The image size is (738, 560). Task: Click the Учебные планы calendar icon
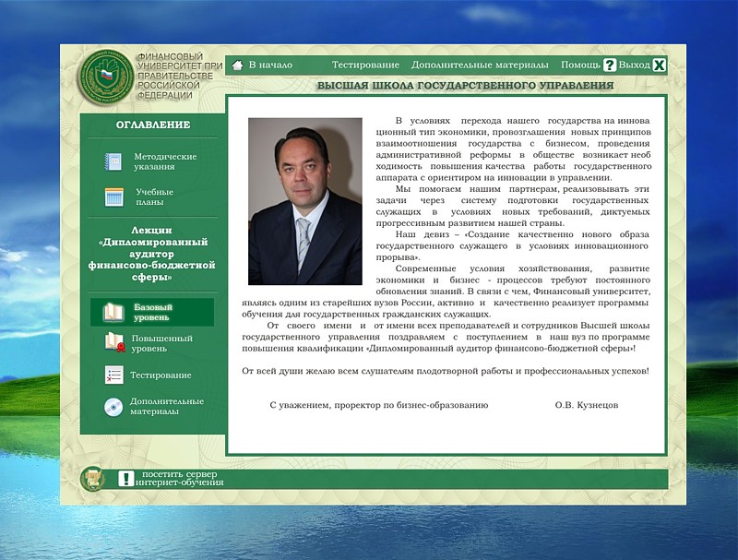point(113,197)
